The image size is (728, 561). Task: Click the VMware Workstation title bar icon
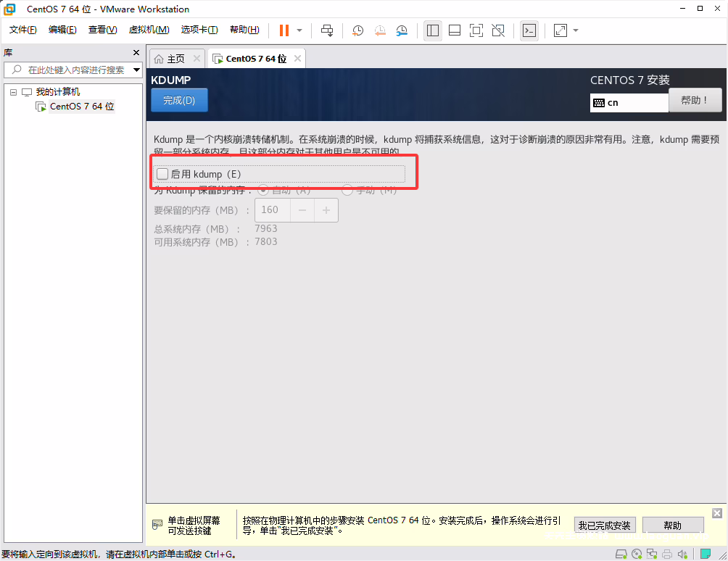coord(9,9)
